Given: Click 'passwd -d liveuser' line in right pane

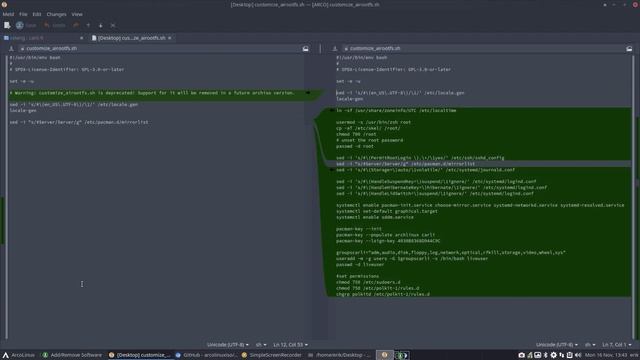Looking at the screenshot, I should 360,264.
